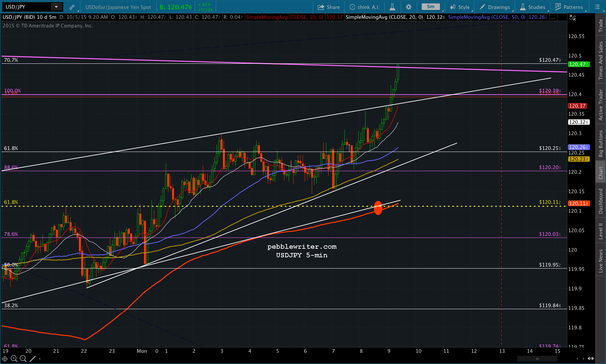Click the zoom out magnifier icon
Viewport: 606px width, 364px height.
pos(23,359)
